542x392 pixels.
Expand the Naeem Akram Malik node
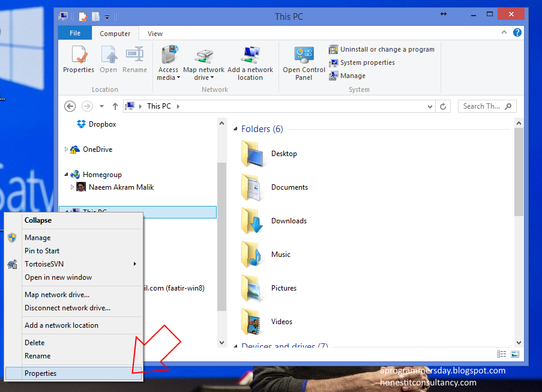click(x=72, y=187)
